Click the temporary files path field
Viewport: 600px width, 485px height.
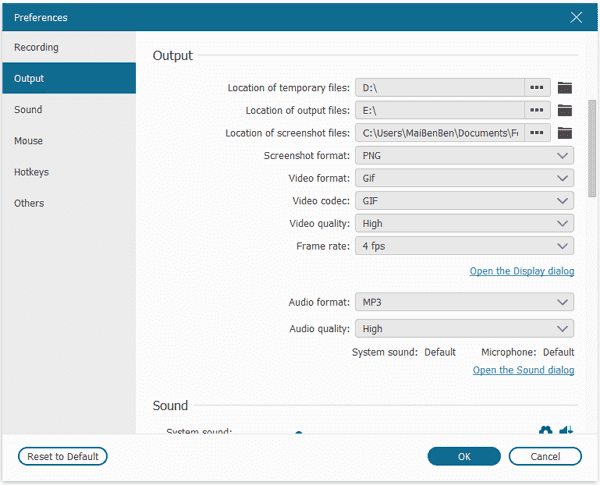click(438, 88)
